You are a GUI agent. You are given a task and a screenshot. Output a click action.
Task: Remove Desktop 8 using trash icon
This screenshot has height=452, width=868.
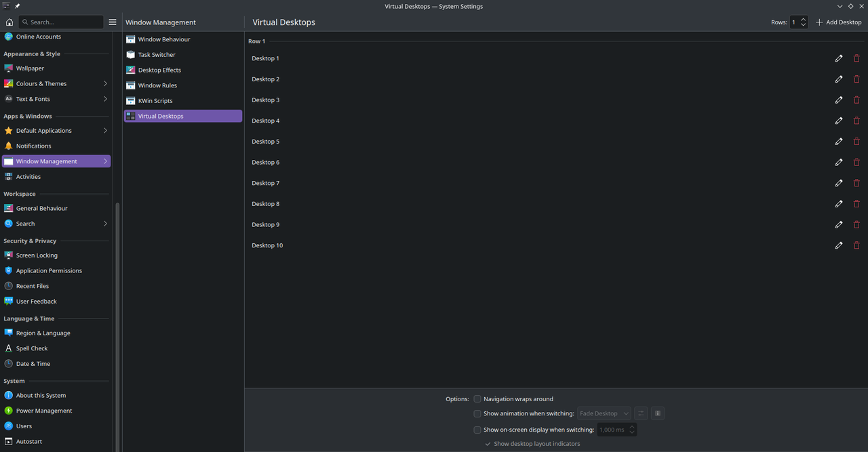tap(856, 204)
